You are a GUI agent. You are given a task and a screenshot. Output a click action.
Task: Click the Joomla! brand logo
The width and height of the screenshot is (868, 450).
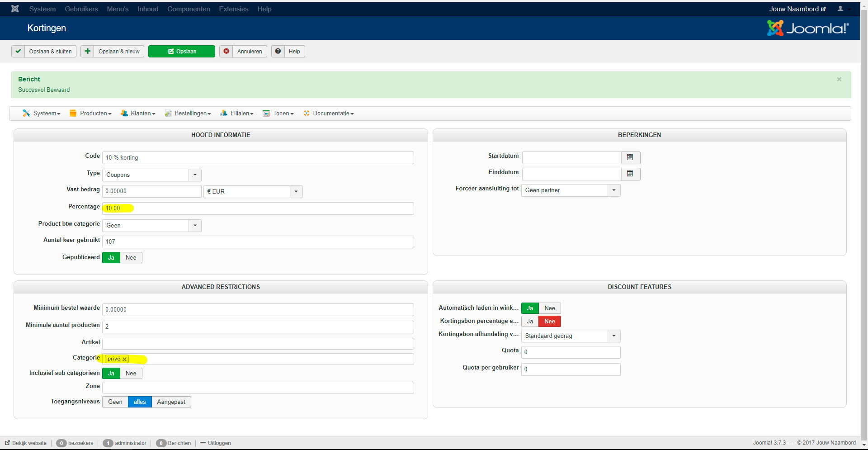point(808,28)
